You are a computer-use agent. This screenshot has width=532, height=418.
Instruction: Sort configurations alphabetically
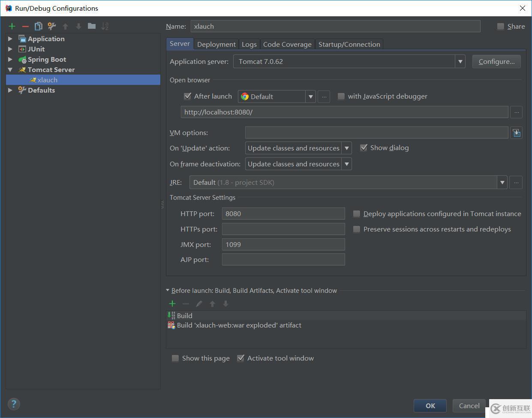[105, 26]
